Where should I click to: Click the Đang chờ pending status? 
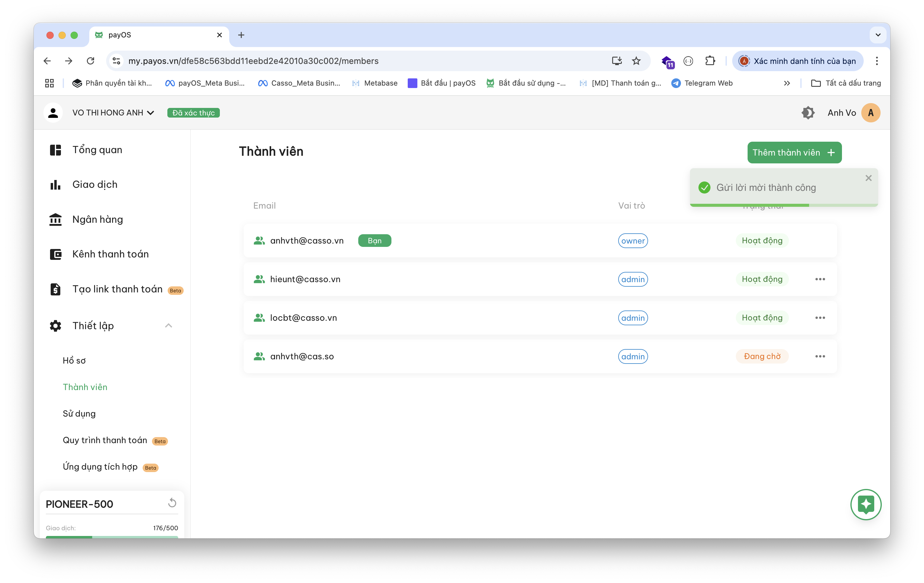coord(762,356)
